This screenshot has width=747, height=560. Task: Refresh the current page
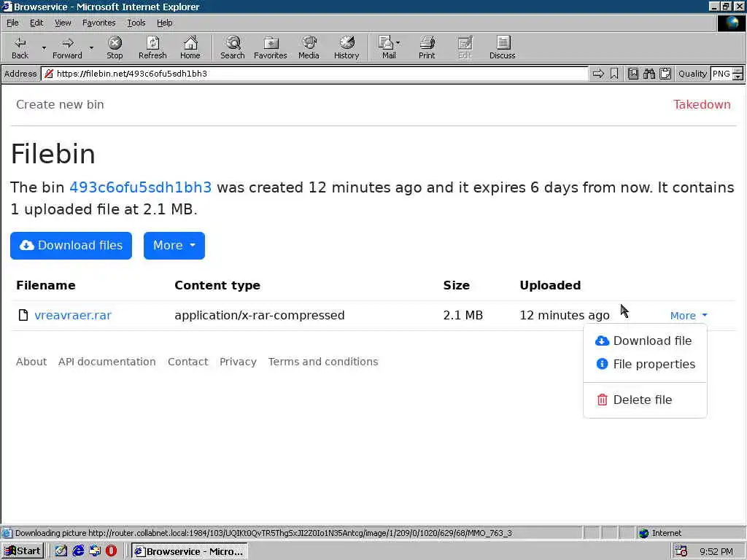pyautogui.click(x=152, y=47)
